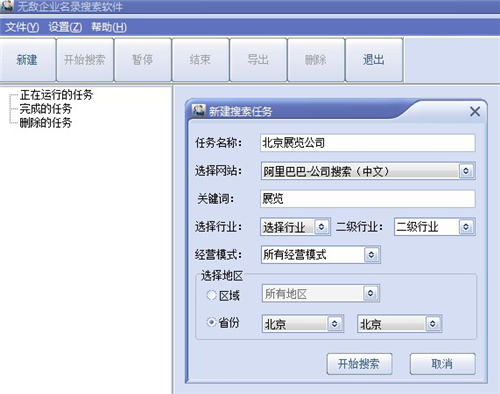Viewport: 500px width, 394px height.
Task: Click the disabled 开始搜索 toolbar button
Action: coord(85,60)
